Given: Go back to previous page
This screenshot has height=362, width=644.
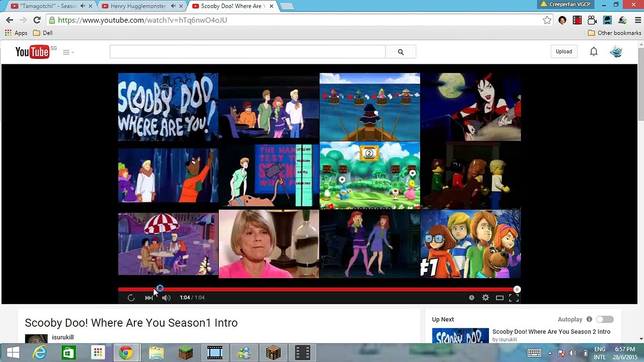Looking at the screenshot, I should [10, 20].
